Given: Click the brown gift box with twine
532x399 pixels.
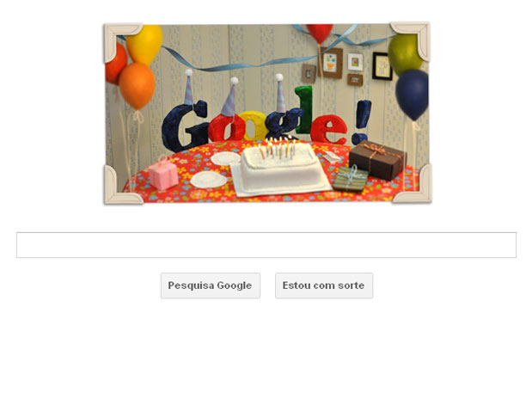Looking at the screenshot, I should tap(377, 159).
